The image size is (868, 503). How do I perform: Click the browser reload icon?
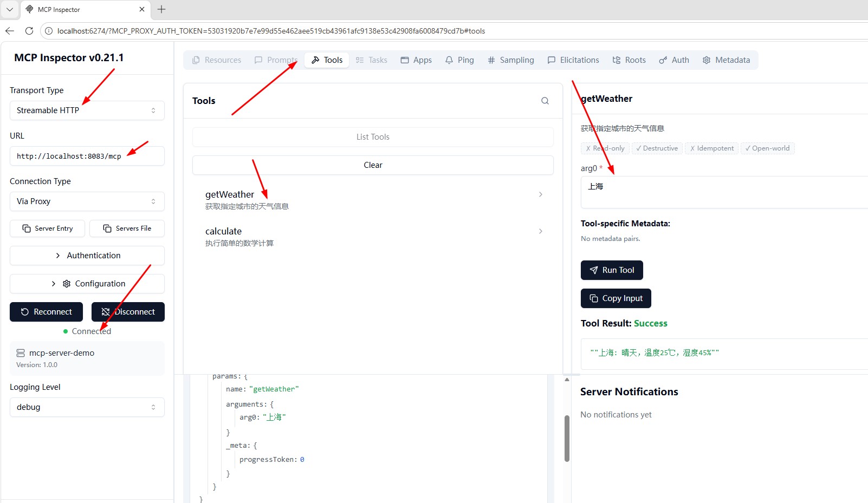(x=29, y=31)
